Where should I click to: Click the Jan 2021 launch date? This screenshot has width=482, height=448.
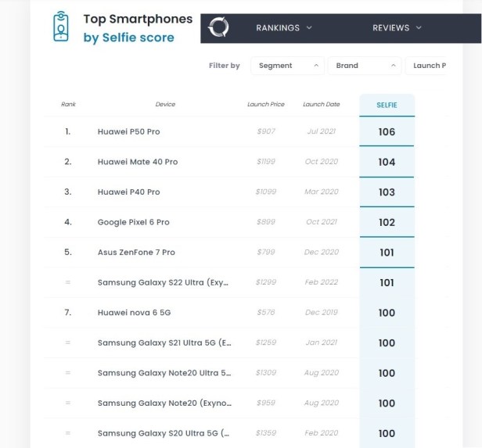click(322, 342)
